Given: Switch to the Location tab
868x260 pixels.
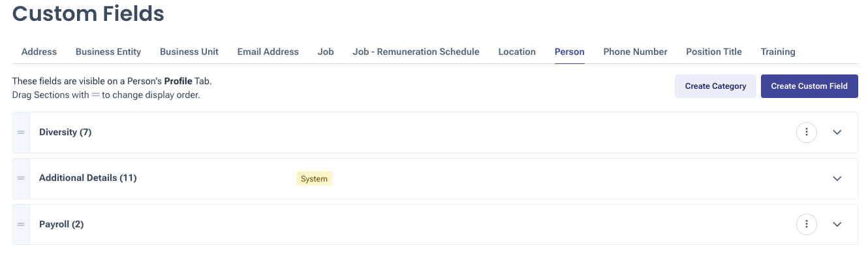Looking at the screenshot, I should coord(517,52).
